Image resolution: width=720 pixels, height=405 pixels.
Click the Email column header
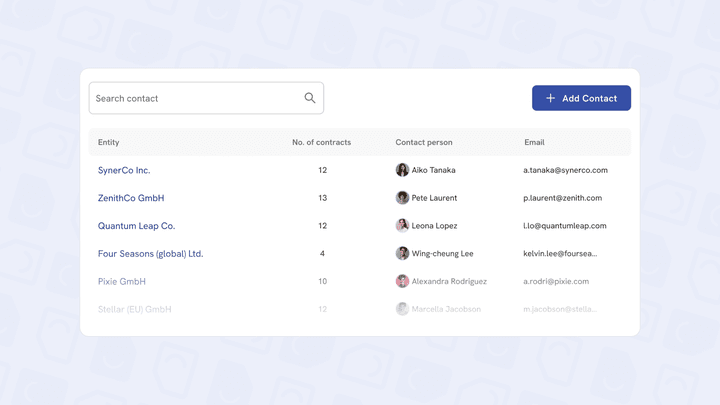(534, 142)
